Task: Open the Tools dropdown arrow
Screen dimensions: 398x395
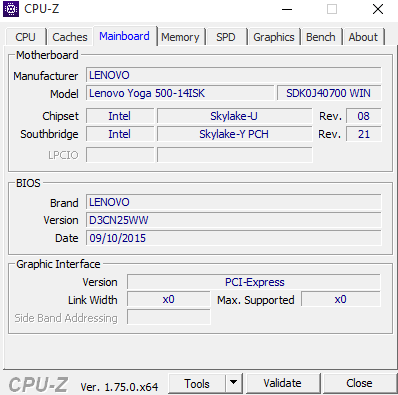Action: pyautogui.click(x=234, y=383)
